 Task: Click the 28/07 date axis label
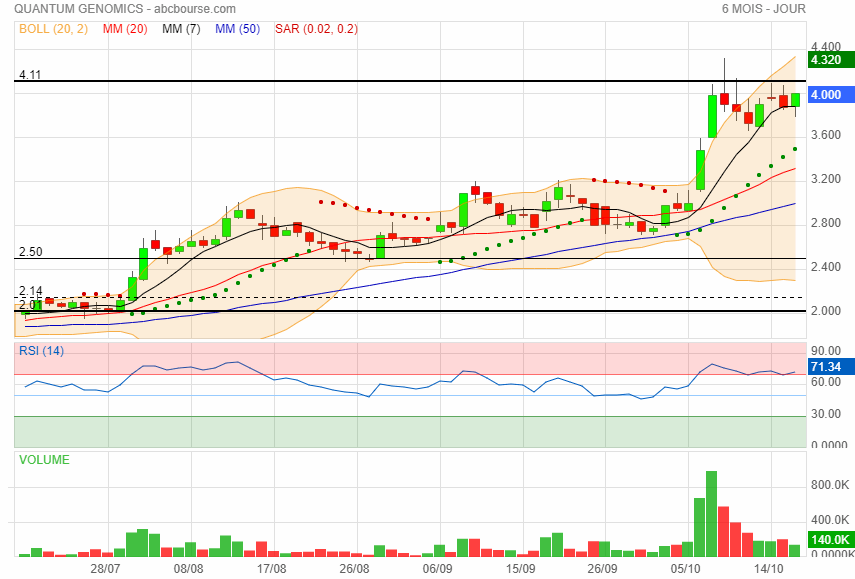click(105, 569)
